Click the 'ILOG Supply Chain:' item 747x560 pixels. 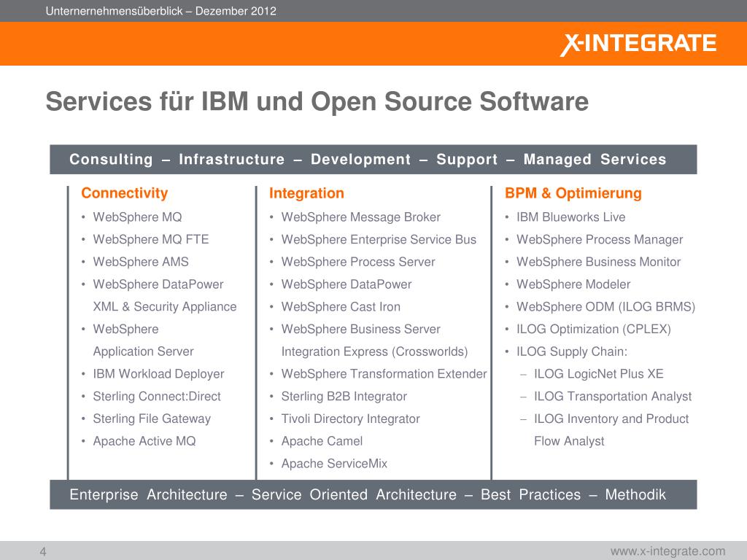click(572, 351)
